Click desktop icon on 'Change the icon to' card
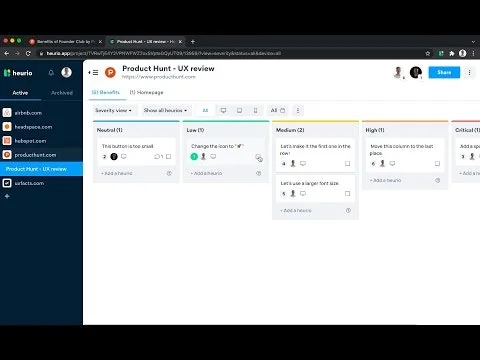This screenshot has width=480, height=360. 213,156
